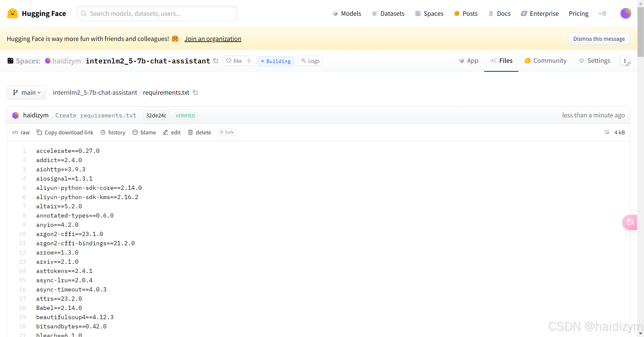The height and width of the screenshot is (337, 644).
Task: Open the file history
Action: tap(113, 132)
